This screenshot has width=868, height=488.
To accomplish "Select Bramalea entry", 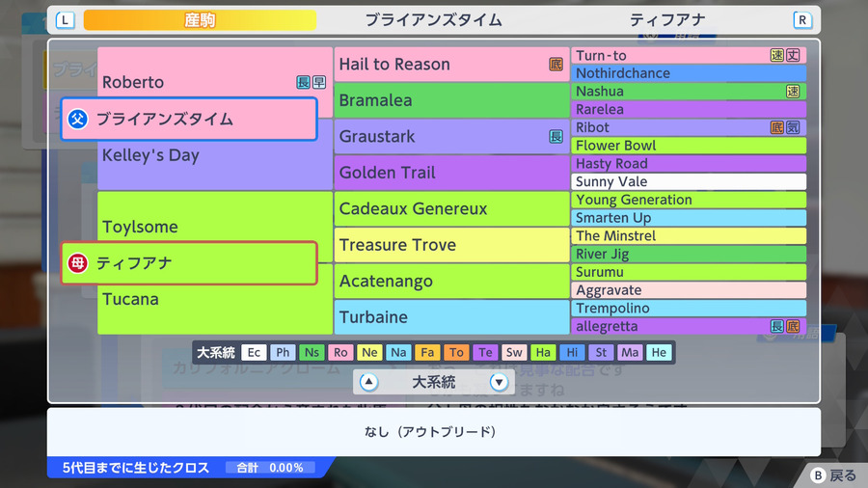I will point(451,100).
